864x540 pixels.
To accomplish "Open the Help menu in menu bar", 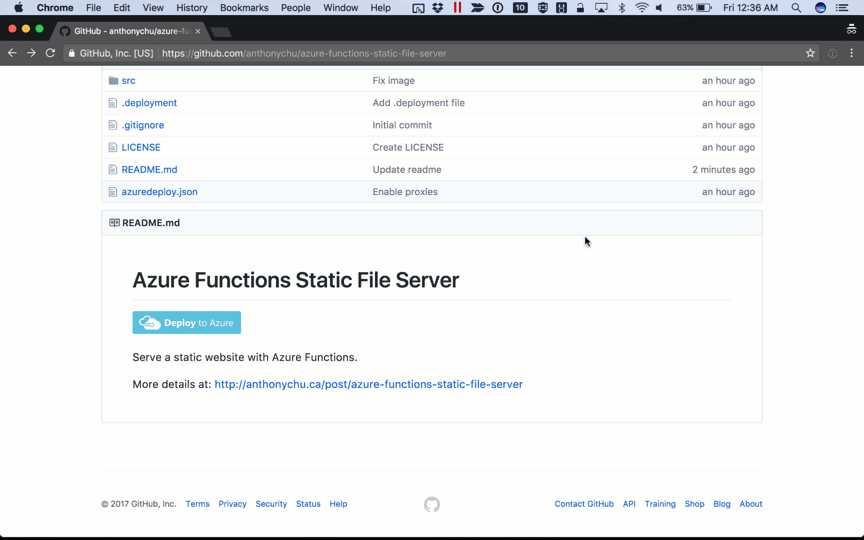I will click(380, 8).
